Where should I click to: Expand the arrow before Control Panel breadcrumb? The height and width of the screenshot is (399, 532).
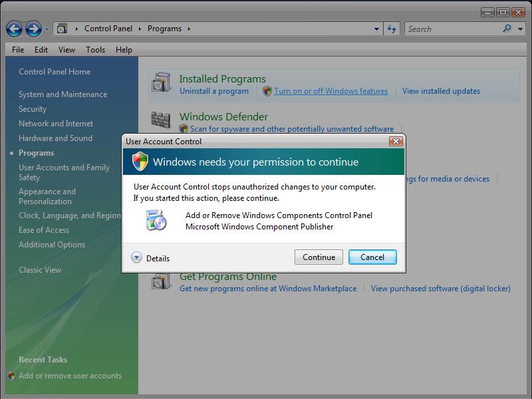tap(76, 29)
